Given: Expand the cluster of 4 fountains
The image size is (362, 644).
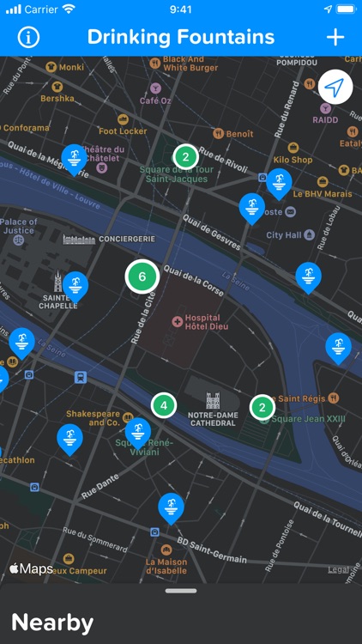Looking at the screenshot, I should [x=164, y=406].
